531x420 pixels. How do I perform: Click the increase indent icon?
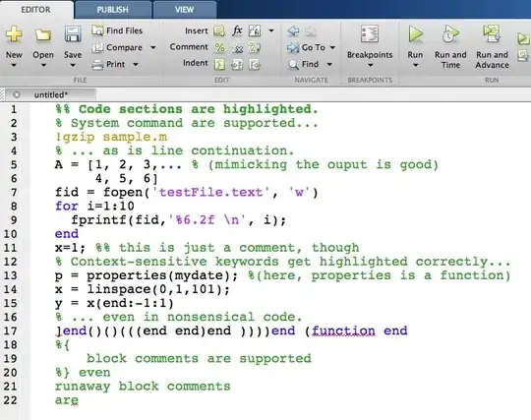coord(237,64)
